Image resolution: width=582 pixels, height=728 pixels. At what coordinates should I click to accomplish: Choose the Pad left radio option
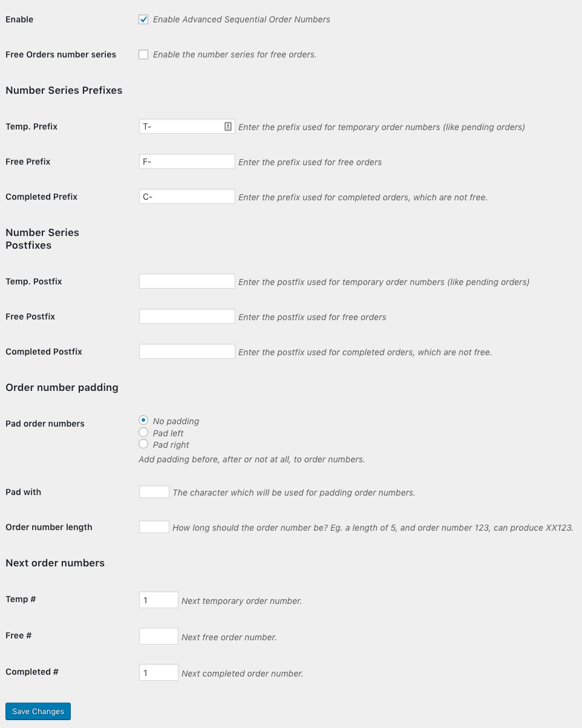pos(143,432)
